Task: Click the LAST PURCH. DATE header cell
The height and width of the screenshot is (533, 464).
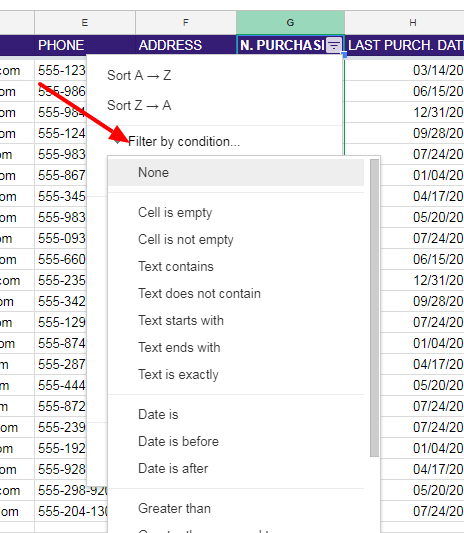Action: point(405,45)
